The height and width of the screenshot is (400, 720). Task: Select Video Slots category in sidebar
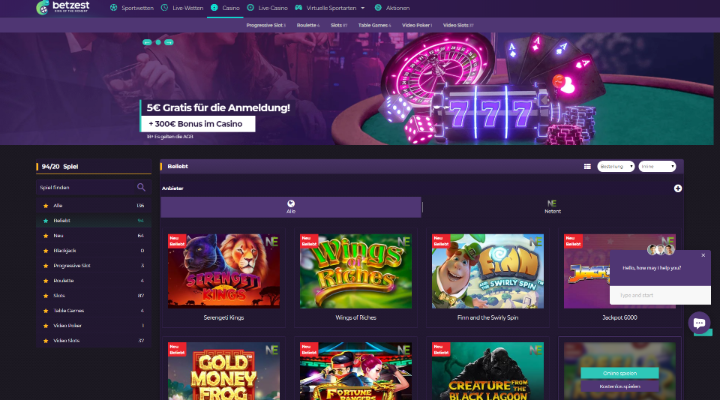tap(94, 341)
